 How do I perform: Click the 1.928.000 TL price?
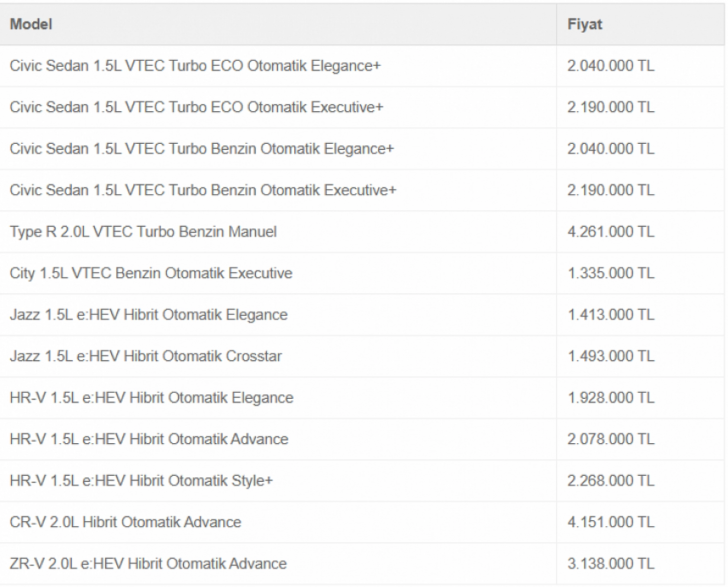coord(611,398)
